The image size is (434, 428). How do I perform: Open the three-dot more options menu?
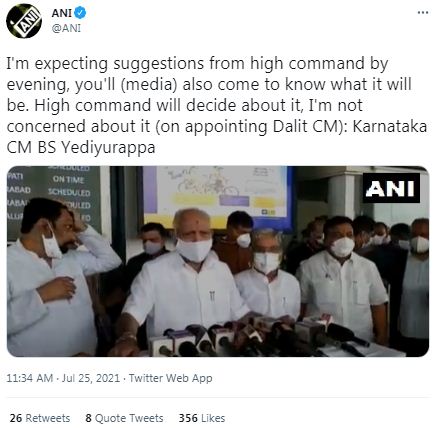[422, 12]
